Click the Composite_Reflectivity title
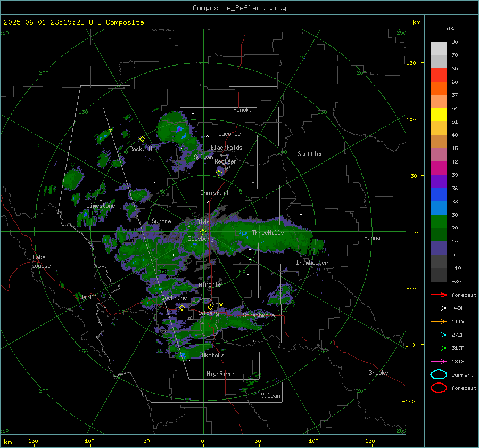The width and height of the screenshot is (479, 448). (x=240, y=8)
